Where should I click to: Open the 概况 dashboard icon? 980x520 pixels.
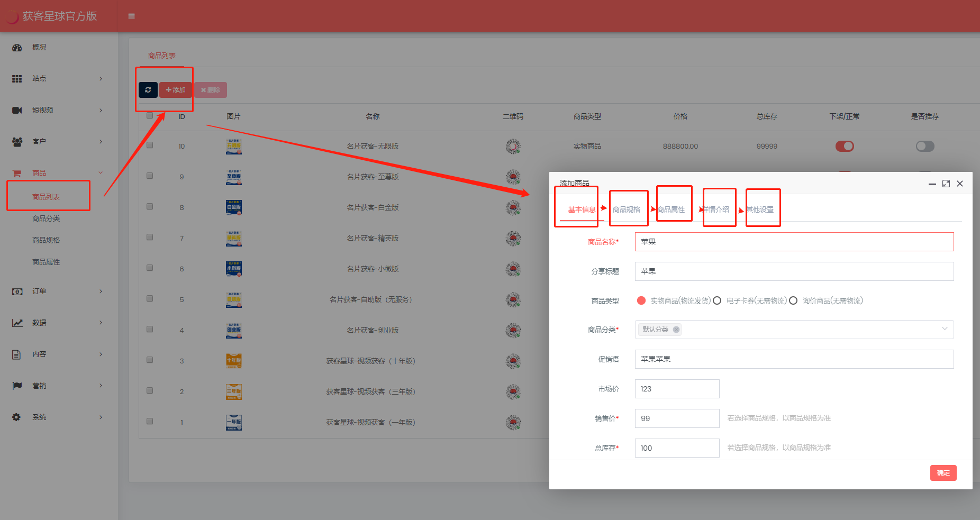click(x=17, y=48)
